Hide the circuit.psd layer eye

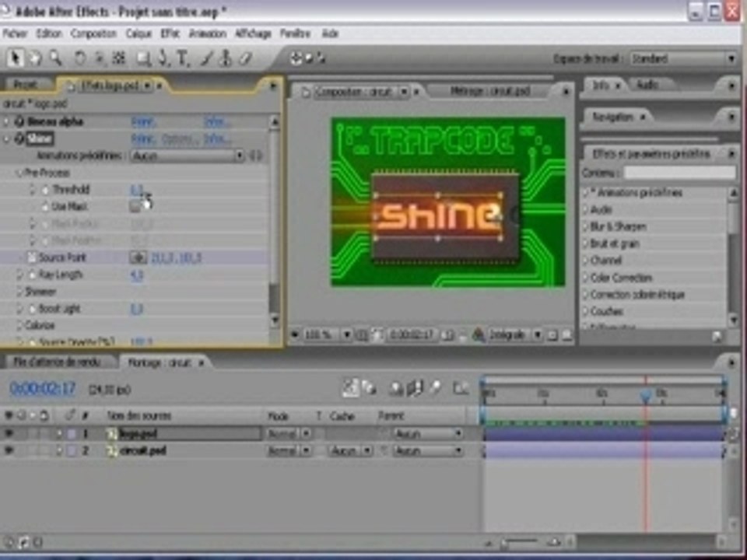pos(9,450)
